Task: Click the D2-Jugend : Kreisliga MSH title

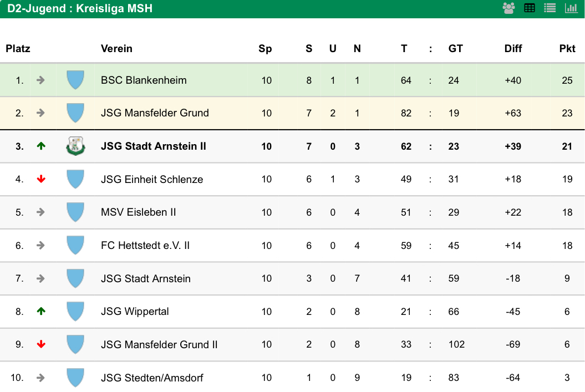Action: [x=80, y=8]
